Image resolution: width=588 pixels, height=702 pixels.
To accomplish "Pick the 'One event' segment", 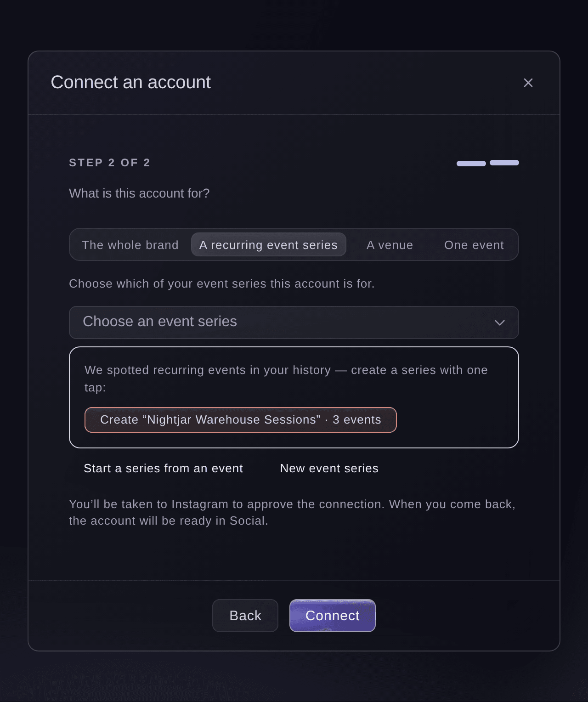I will 474,245.
